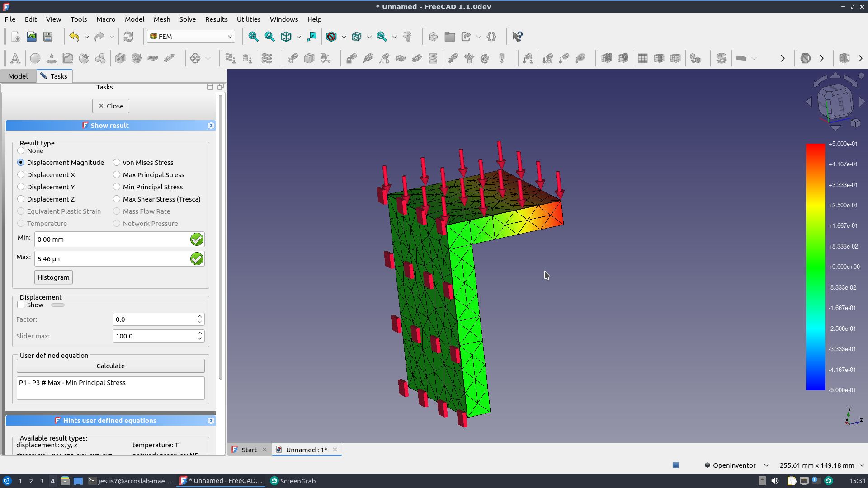Click the Calculate button
The height and width of the screenshot is (488, 868).
tap(111, 366)
